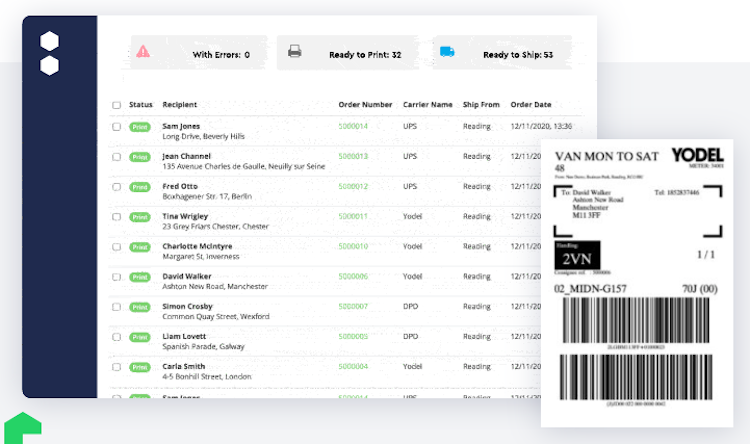Toggle the select-all checkbox in table header
The height and width of the screenshot is (444, 750).
click(x=116, y=104)
